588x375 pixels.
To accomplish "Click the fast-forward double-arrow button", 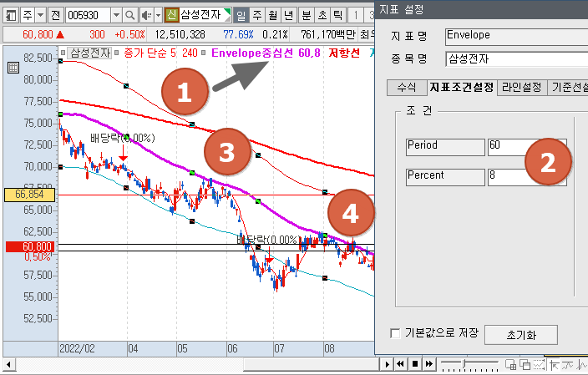I will click(429, 364).
